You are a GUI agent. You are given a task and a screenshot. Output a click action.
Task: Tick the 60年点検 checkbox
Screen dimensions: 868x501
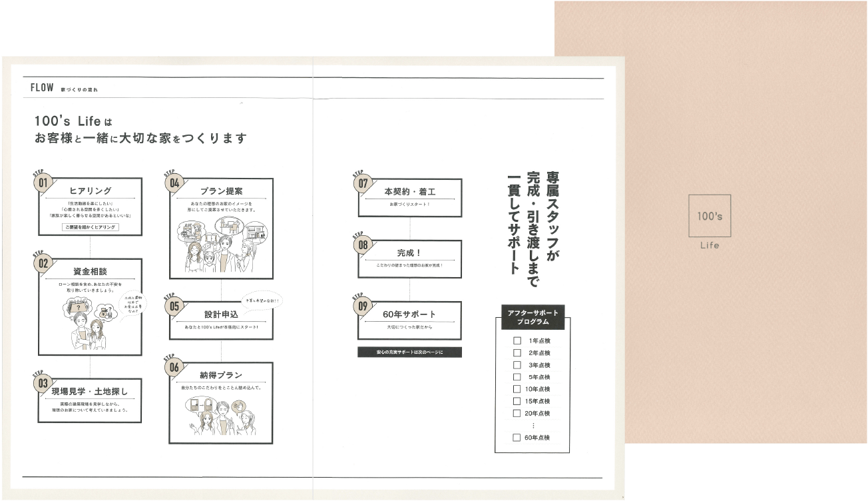(x=517, y=438)
